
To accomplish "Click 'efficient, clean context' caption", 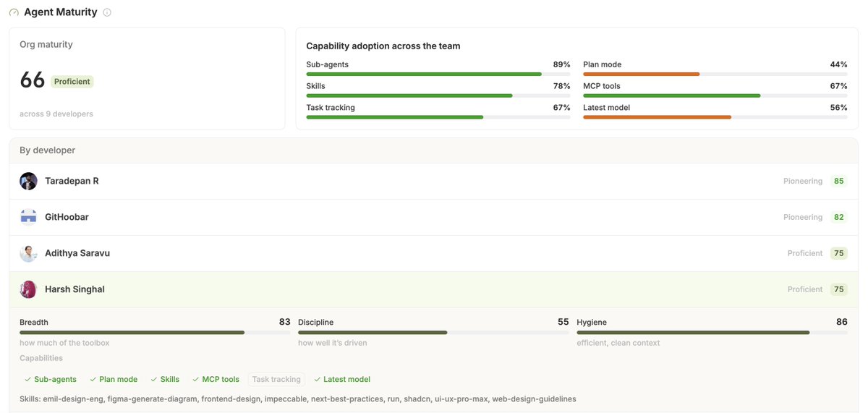I will pyautogui.click(x=618, y=343).
